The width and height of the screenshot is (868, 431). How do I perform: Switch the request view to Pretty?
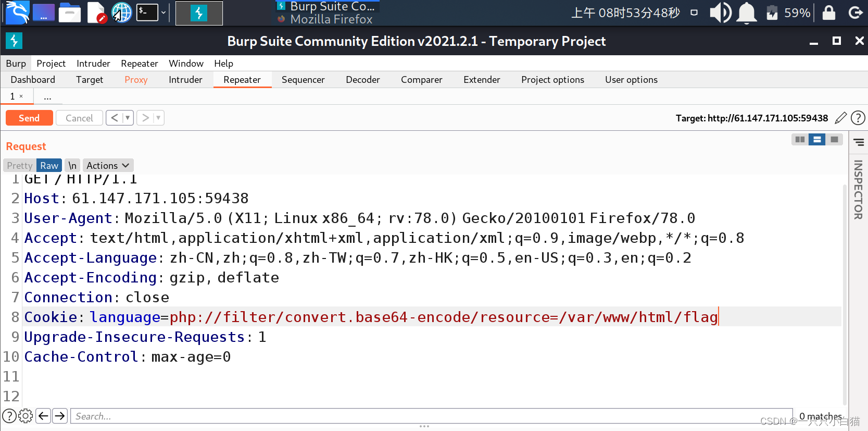pos(20,166)
